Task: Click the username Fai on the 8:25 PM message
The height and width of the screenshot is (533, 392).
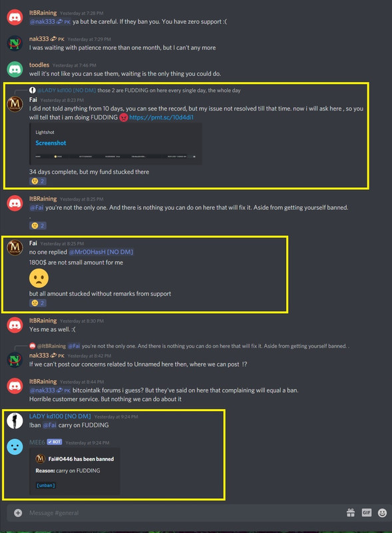Action: [x=33, y=243]
